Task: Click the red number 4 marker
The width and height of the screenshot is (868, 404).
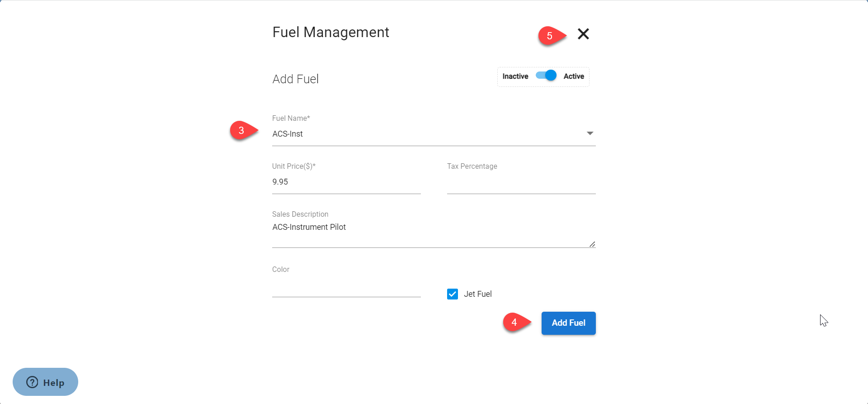Action: [514, 323]
